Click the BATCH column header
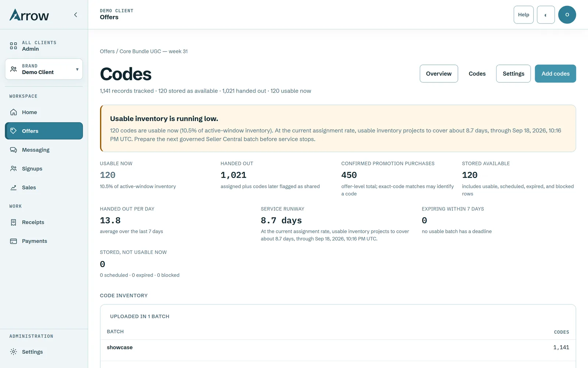Image resolution: width=588 pixels, height=368 pixels. pyautogui.click(x=115, y=332)
